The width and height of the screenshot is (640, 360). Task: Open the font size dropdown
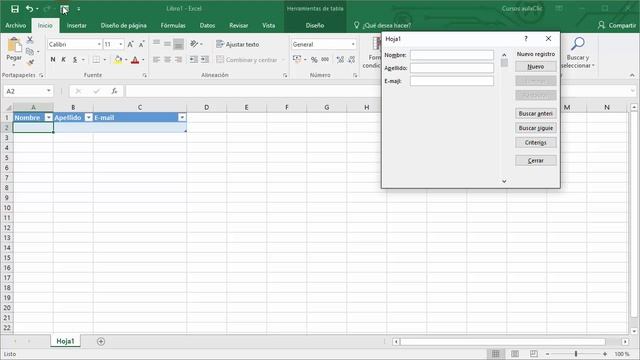[121, 44]
